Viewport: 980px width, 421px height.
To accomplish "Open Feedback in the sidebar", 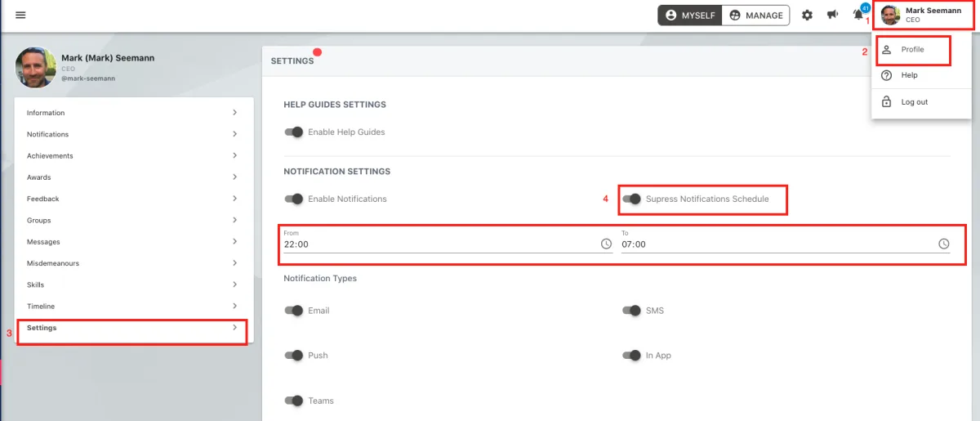I will click(x=135, y=199).
